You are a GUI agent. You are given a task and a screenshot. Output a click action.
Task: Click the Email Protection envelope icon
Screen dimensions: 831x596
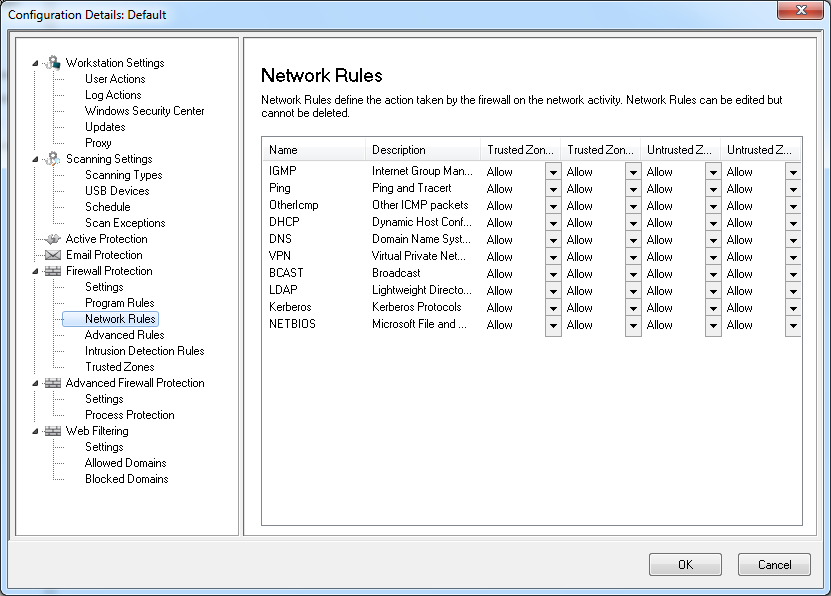tap(53, 255)
